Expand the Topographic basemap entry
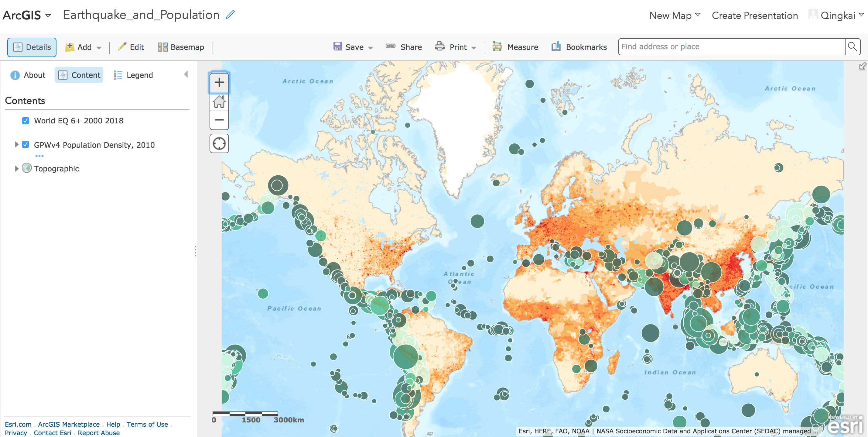 tap(16, 169)
